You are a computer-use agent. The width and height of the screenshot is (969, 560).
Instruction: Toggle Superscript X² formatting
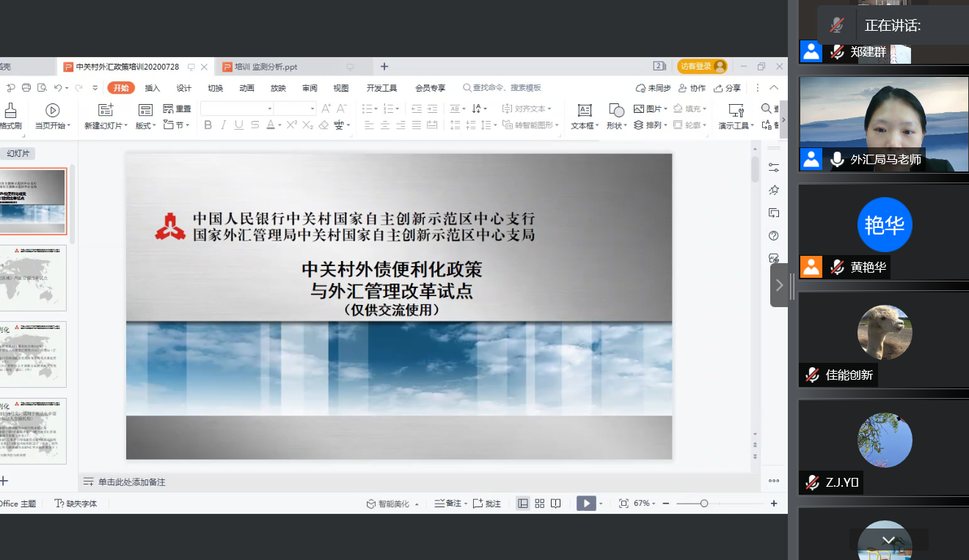pos(291,125)
